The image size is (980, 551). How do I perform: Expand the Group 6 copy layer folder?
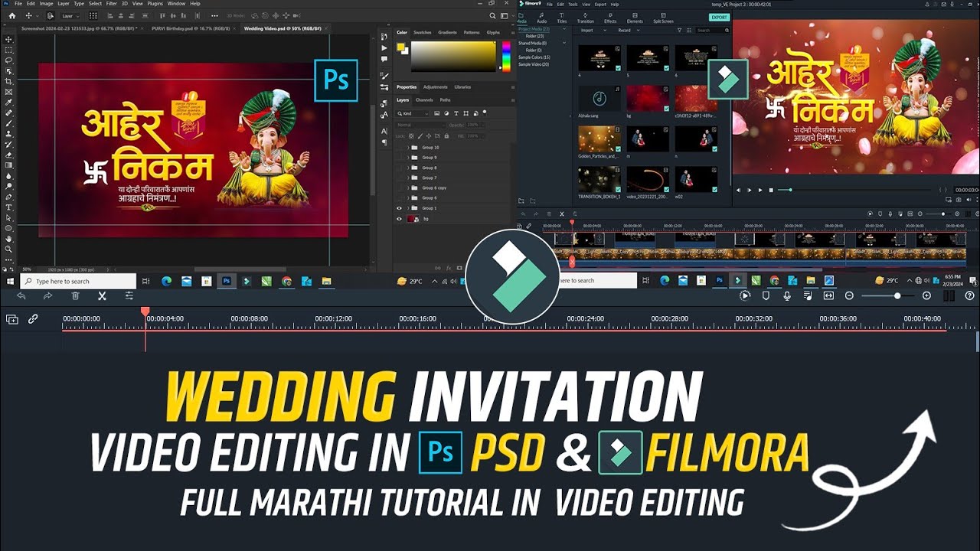click(x=408, y=187)
